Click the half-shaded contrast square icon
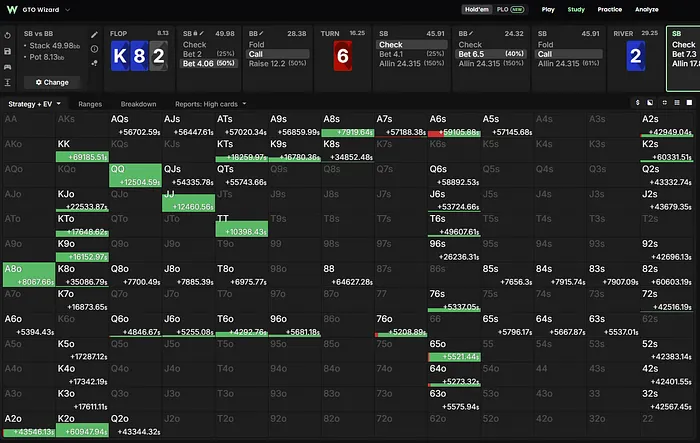 click(650, 103)
